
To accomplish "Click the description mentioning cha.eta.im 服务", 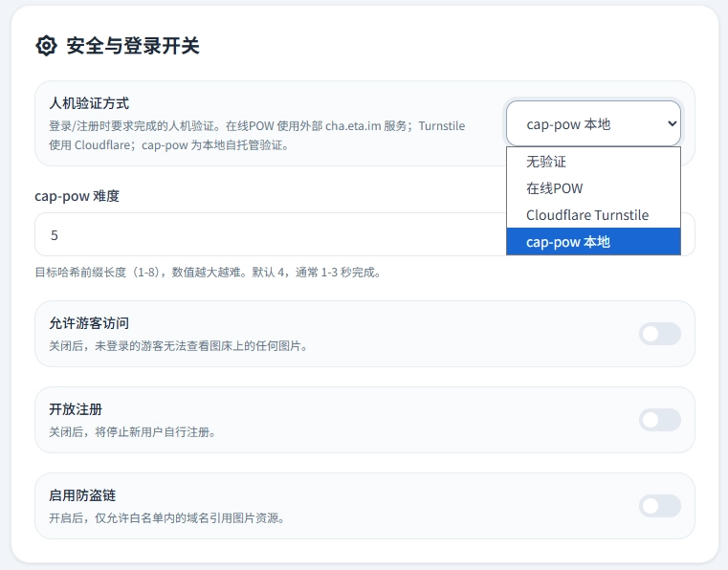I will [x=257, y=136].
